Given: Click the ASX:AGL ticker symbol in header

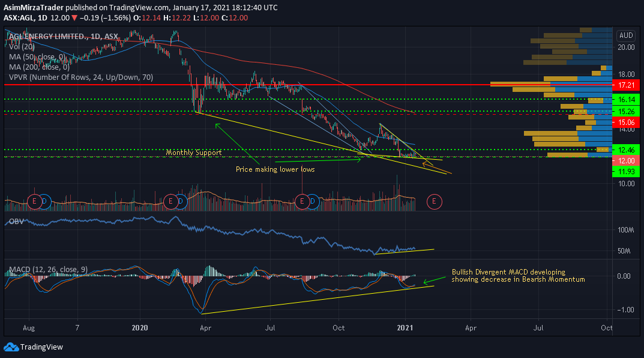Looking at the screenshot, I should click(x=19, y=18).
